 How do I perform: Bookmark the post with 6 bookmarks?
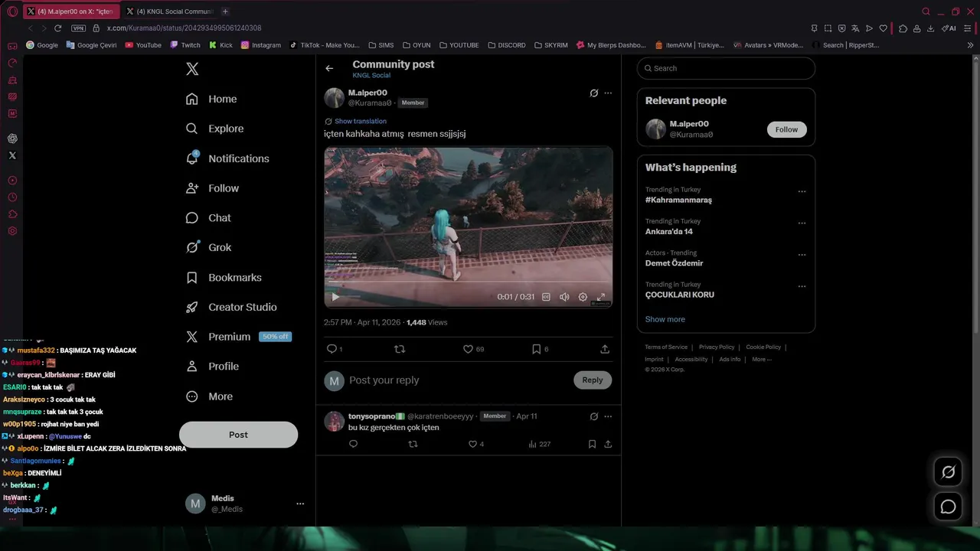(x=540, y=349)
